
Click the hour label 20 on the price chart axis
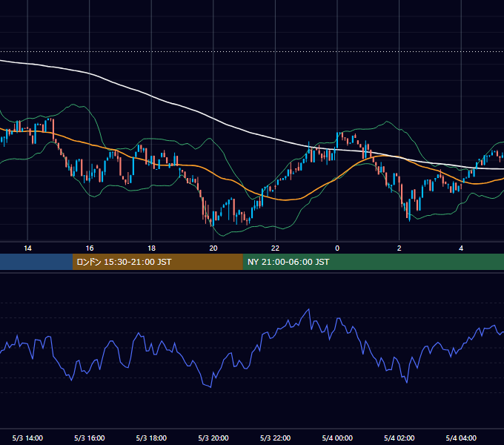[x=213, y=248]
